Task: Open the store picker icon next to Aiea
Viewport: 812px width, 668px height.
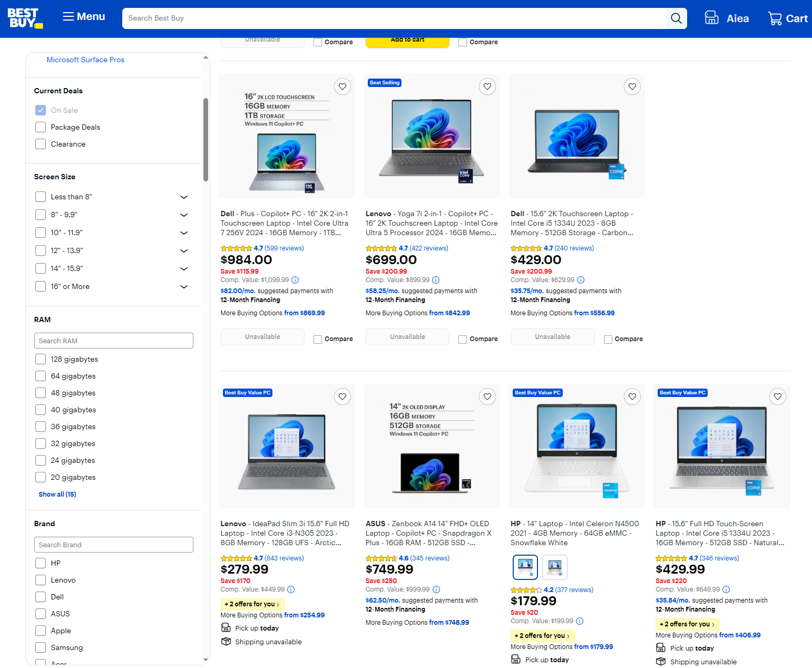Action: point(711,17)
